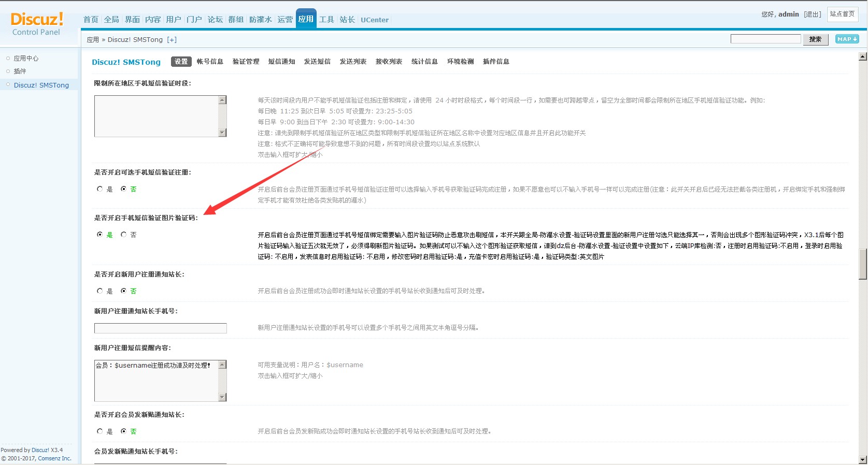Click the 退出 logout link
This screenshot has width=868, height=465.
[813, 14]
